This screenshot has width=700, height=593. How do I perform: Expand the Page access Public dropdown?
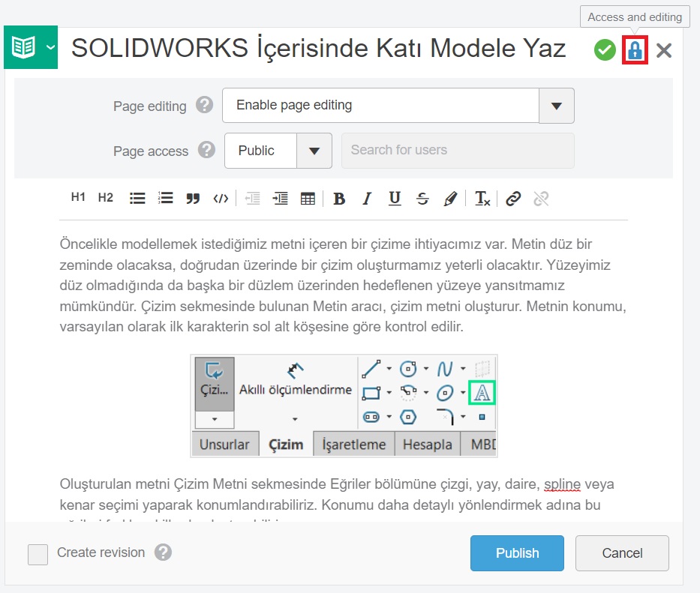pos(314,151)
